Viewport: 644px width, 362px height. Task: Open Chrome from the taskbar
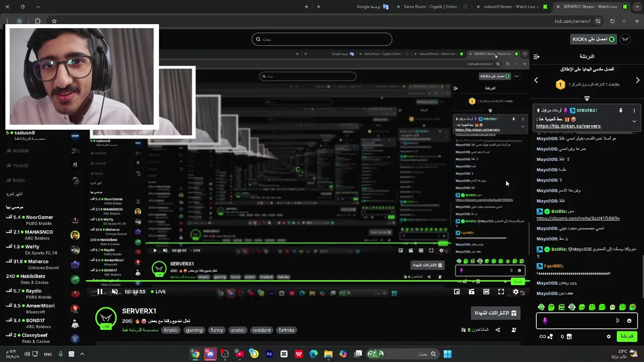click(195, 354)
